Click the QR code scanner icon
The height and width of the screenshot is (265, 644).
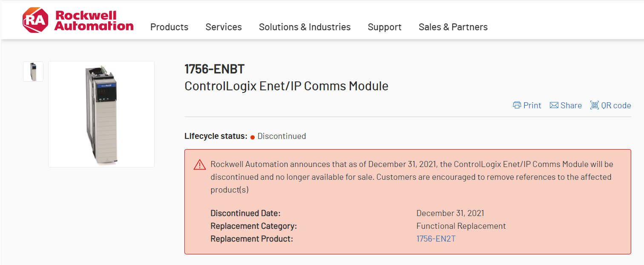[594, 105]
